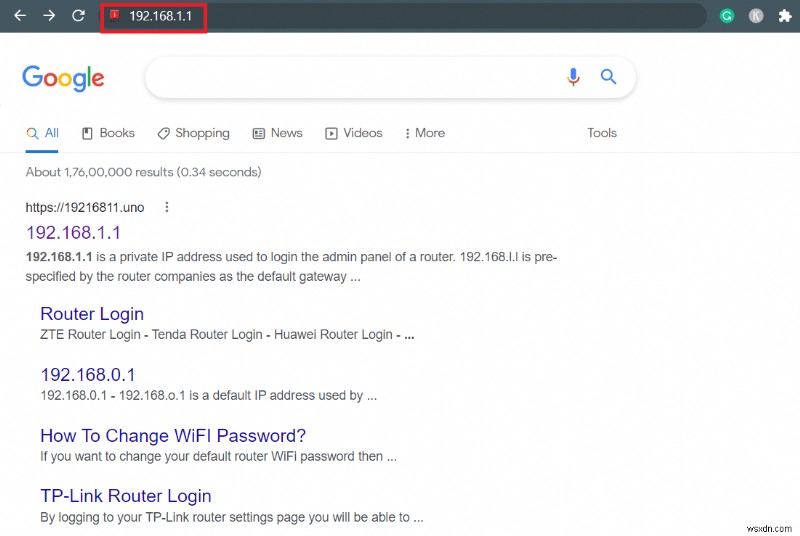Click the browser back arrow
The width and height of the screenshot is (800, 536).
[x=20, y=16]
